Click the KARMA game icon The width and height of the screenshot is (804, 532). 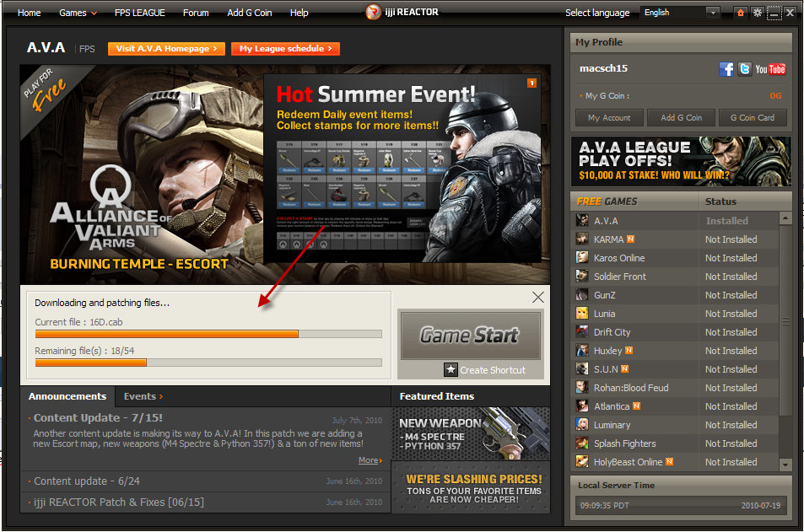coord(582,239)
